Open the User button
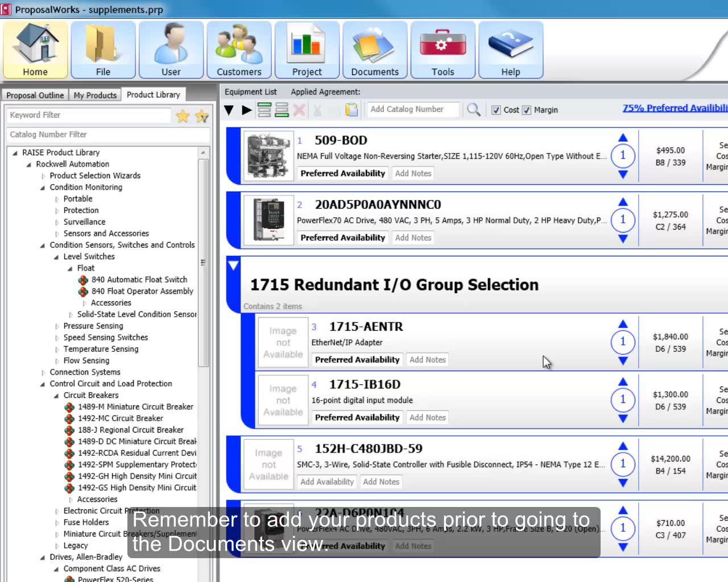 (x=171, y=50)
